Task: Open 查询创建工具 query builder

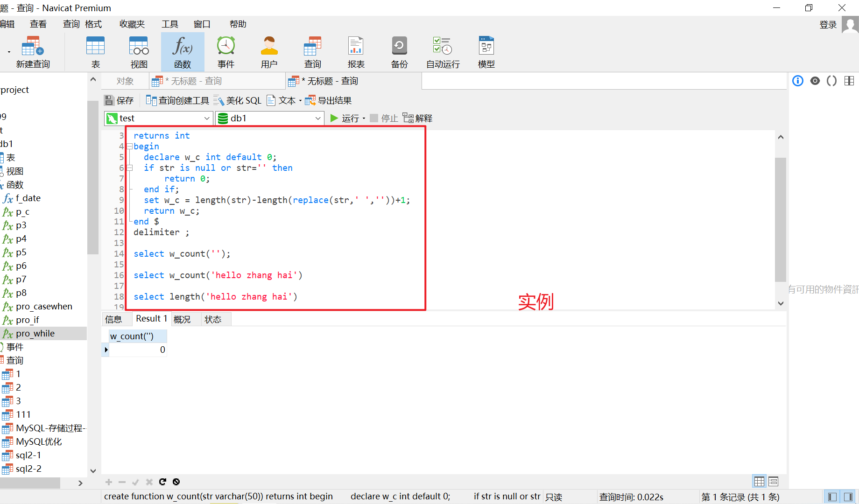Action: 177,100
